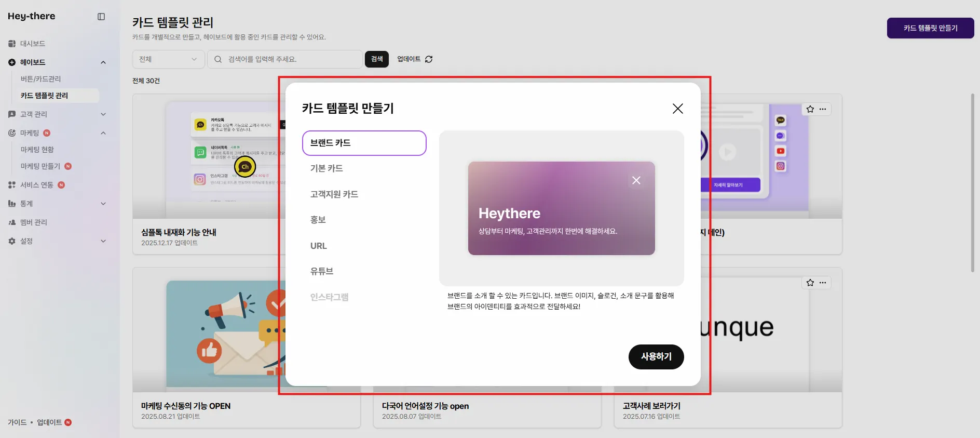Open more options on 고객사례 보러가기 card
980x438 pixels.
pos(823,283)
